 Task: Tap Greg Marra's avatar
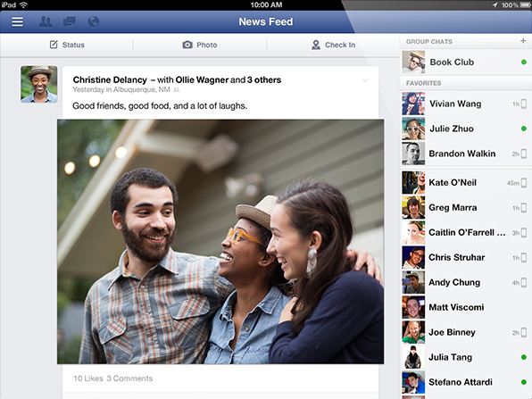click(x=413, y=208)
